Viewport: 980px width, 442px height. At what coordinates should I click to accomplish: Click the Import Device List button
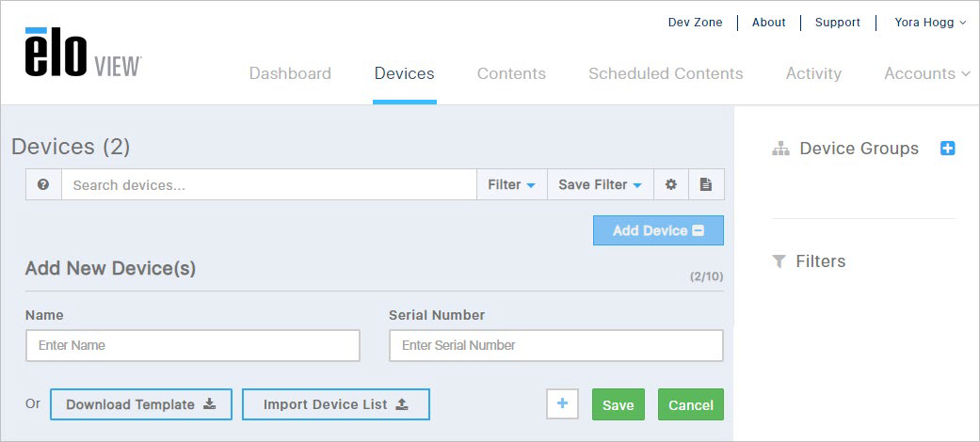[x=336, y=404]
